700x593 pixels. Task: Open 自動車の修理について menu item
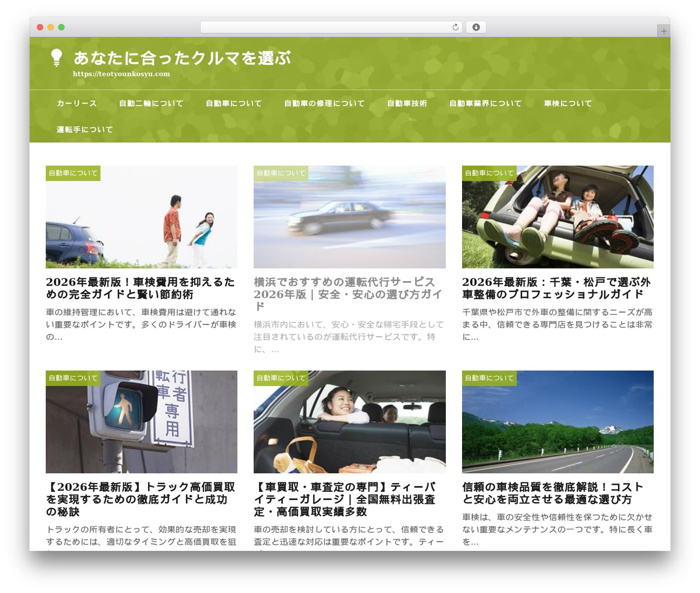coord(324,103)
